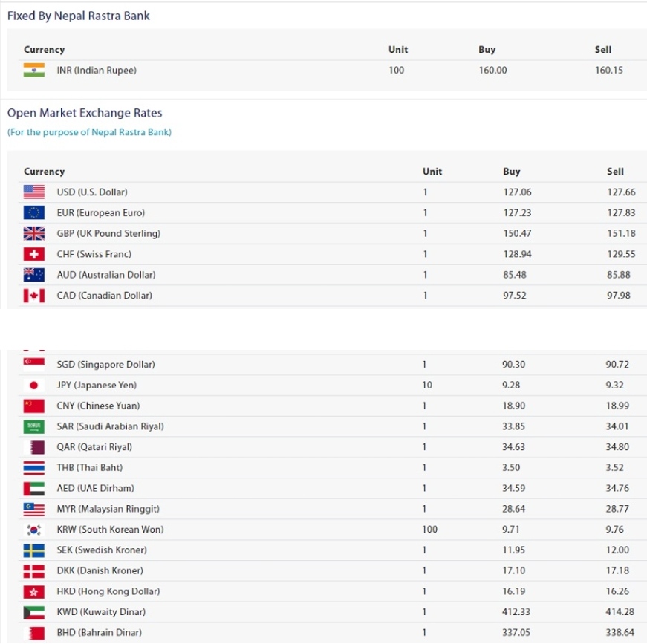Viewport: 647px width, 644px height.
Task: Click the Chinese flag icon for CNY
Action: [34, 406]
